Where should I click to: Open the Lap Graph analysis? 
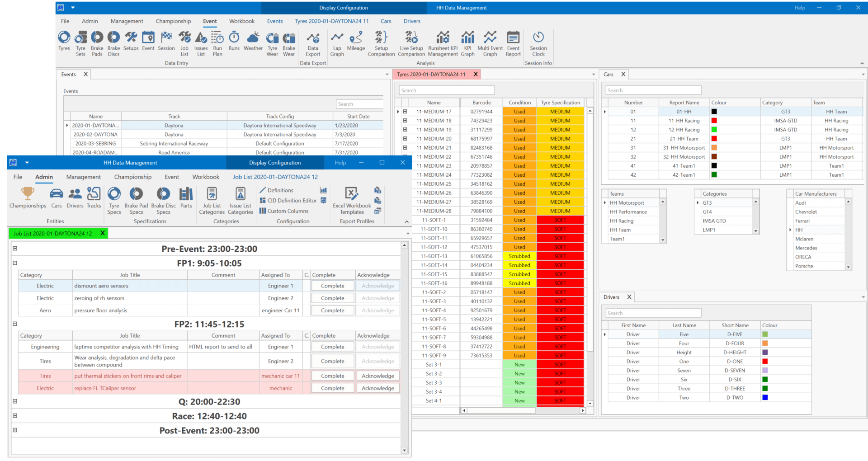coord(337,43)
